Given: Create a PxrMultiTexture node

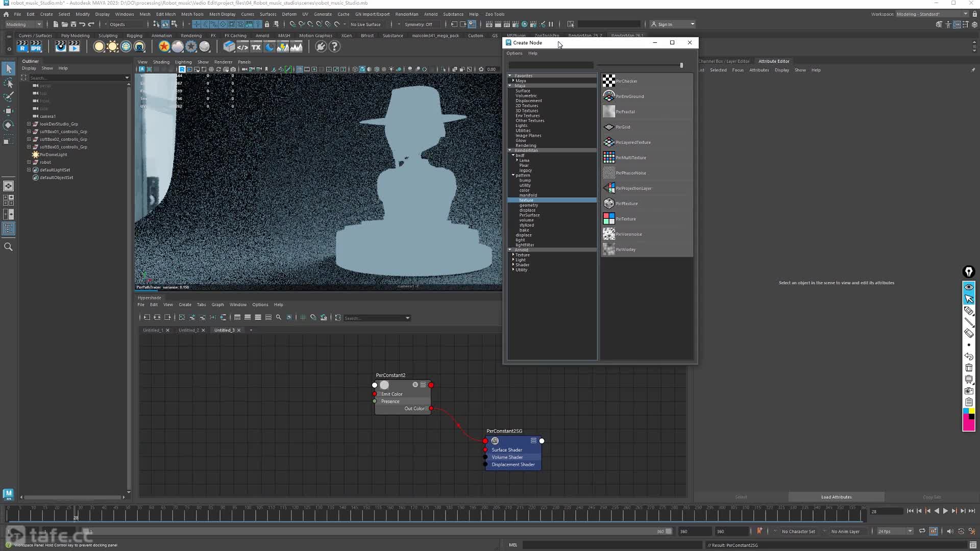Looking at the screenshot, I should click(608, 157).
